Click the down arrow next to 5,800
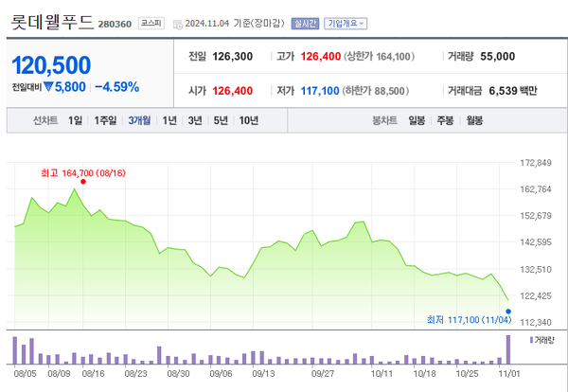This screenshot has height=392, width=568. (x=48, y=87)
